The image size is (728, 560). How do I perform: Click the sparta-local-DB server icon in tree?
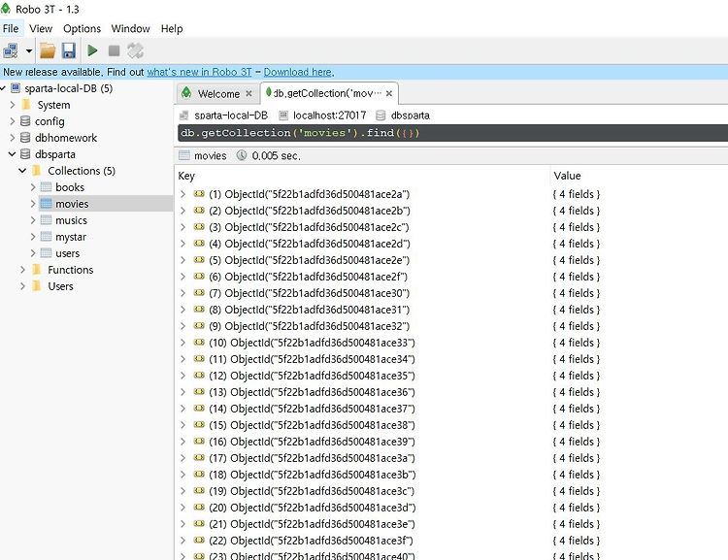16,88
